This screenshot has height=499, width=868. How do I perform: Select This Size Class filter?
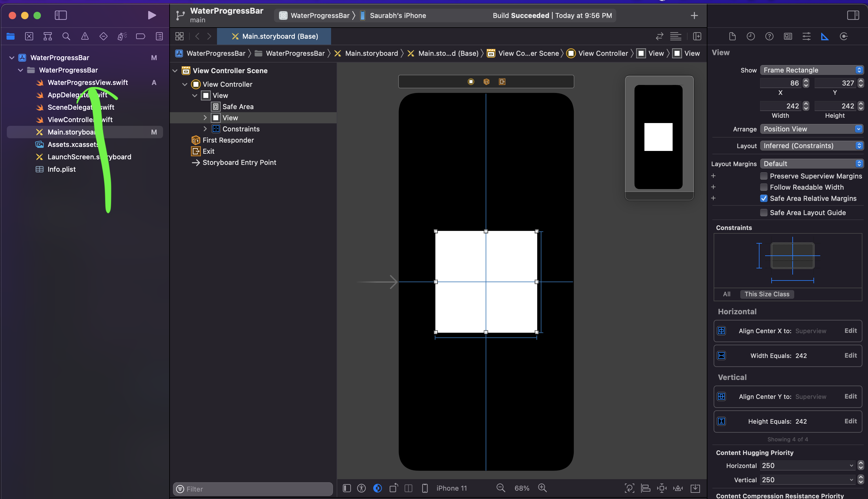coord(767,294)
